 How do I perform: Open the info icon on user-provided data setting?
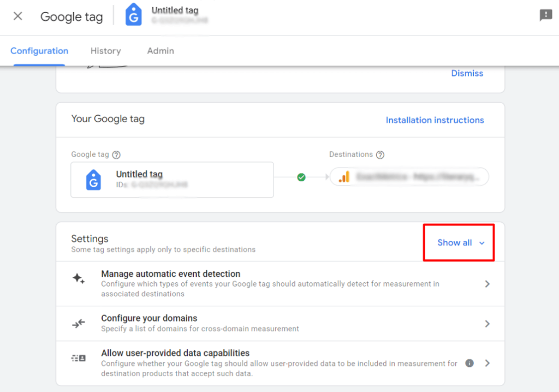(469, 363)
